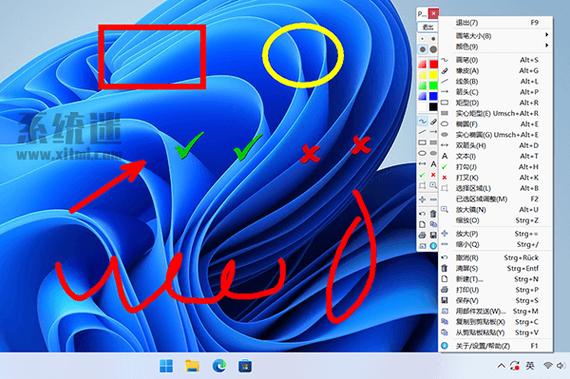Pick the translucent red highlighter swatch
The width and height of the screenshot is (570, 379).
(422, 64)
